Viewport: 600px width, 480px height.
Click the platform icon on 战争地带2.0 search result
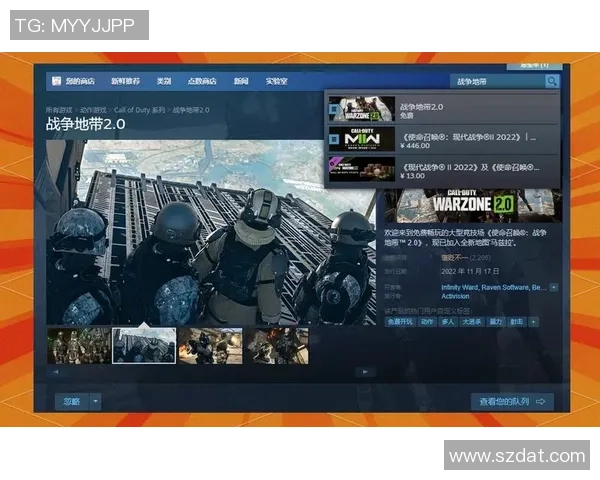[334, 109]
